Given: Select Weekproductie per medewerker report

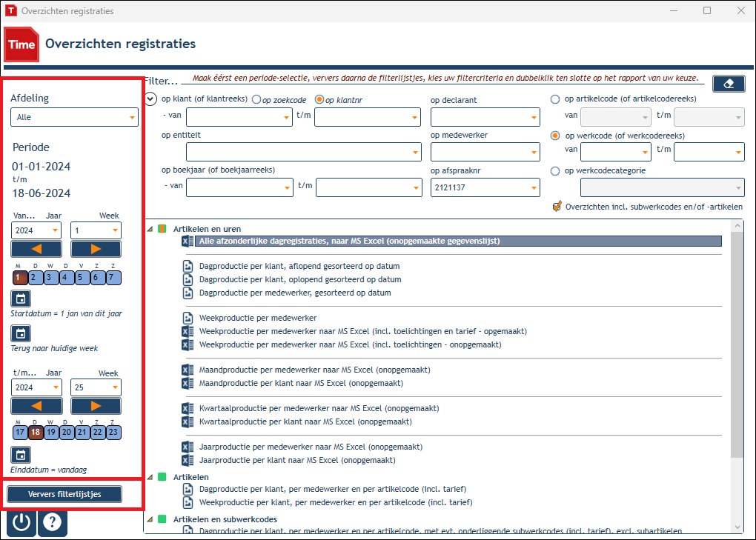Looking at the screenshot, I should coord(258,318).
